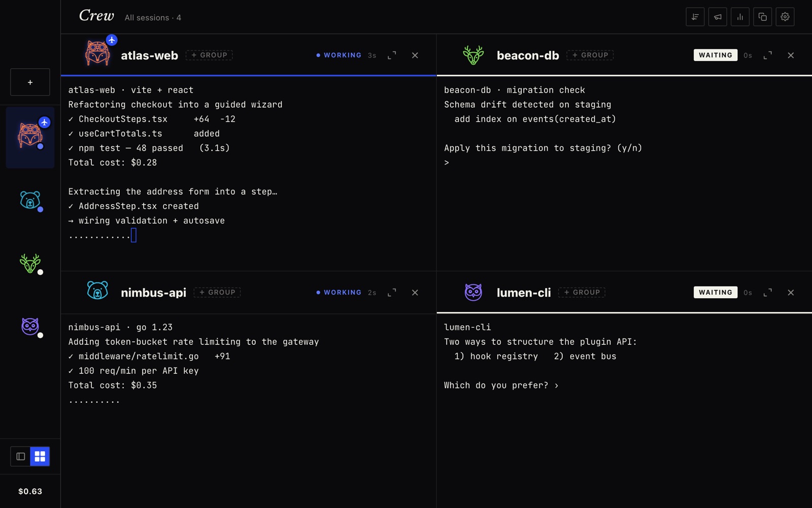Click 'Schema drift detected on staging' line

pos(528,105)
